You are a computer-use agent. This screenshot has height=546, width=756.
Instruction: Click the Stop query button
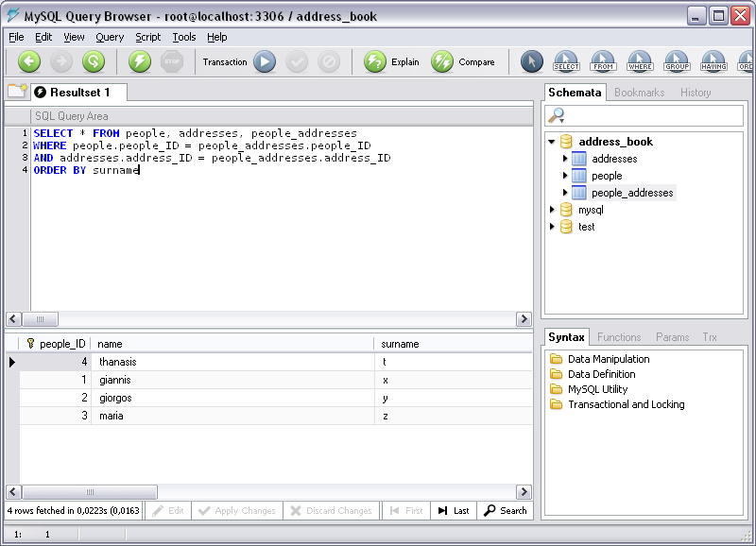point(172,61)
